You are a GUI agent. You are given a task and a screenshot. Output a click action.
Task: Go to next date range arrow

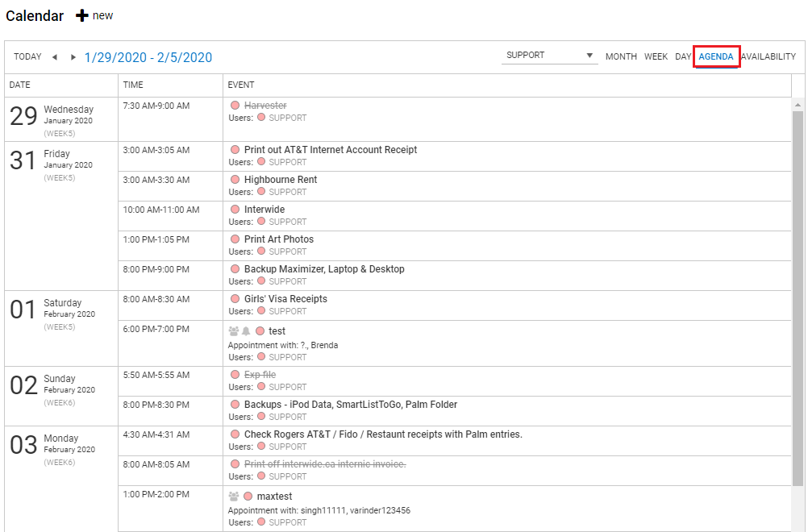(73, 57)
